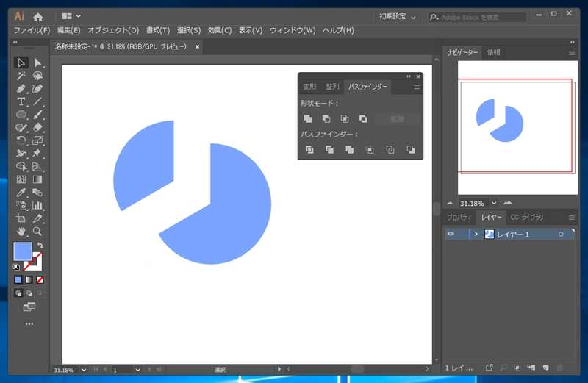Hide レイヤー 1 with the eye icon
The width and height of the screenshot is (588, 383).
(x=451, y=234)
